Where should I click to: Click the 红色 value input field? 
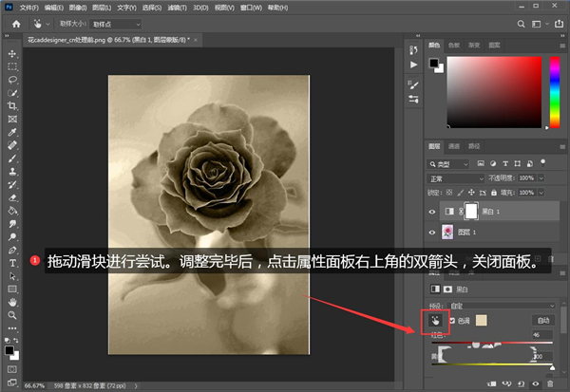(541, 335)
